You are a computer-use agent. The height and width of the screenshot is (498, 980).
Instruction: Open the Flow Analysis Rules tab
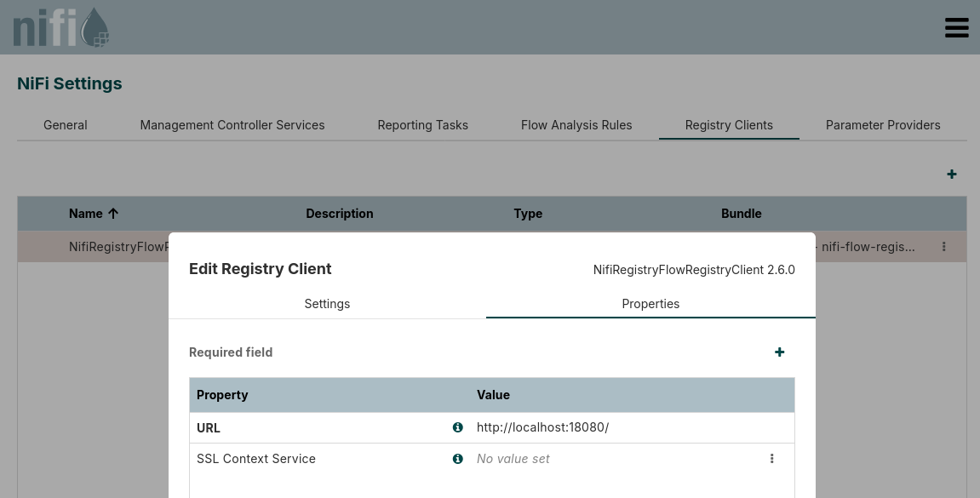576,125
